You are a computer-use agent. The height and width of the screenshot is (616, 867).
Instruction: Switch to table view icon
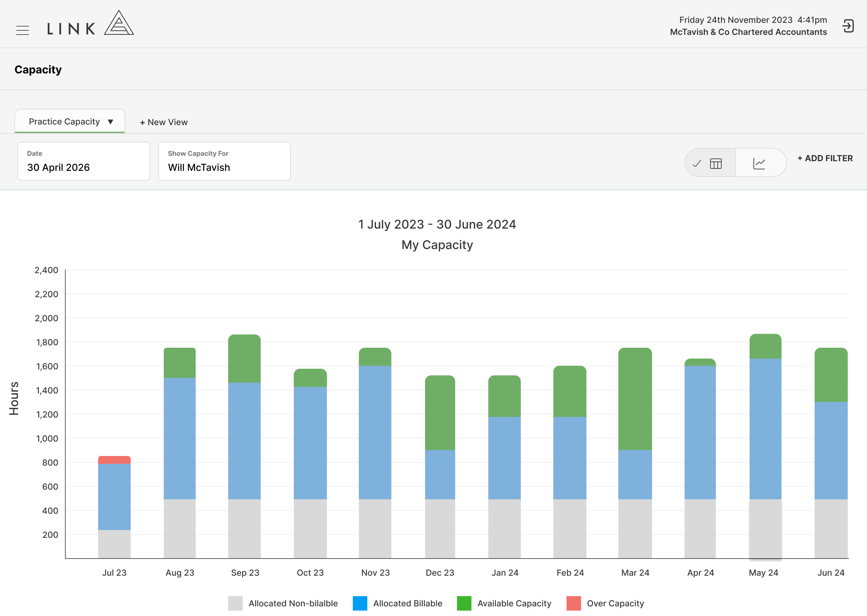click(716, 164)
